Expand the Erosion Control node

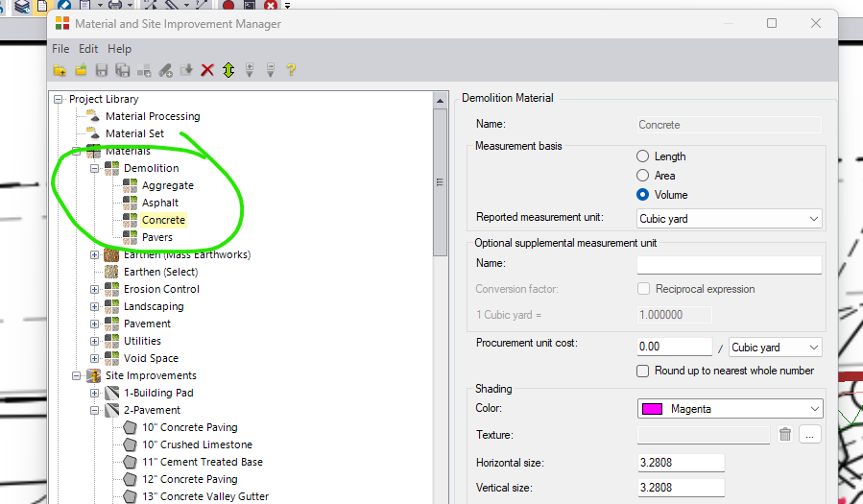[95, 289]
